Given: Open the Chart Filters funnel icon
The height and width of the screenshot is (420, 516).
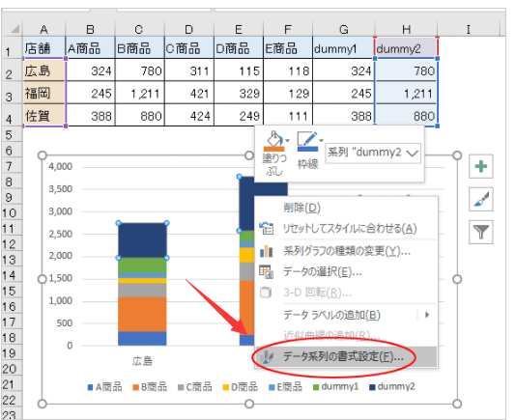Looking at the screenshot, I should pyautogui.click(x=481, y=232).
